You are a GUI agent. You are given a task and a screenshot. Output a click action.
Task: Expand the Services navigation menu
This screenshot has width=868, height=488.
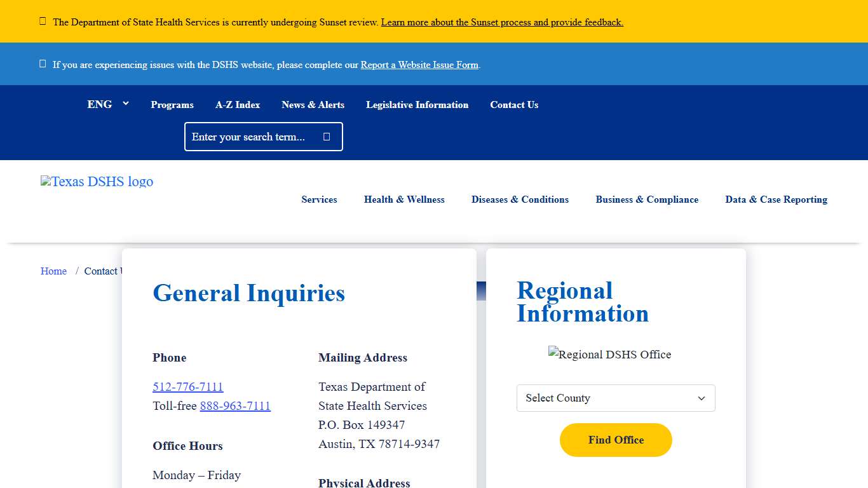tap(319, 200)
